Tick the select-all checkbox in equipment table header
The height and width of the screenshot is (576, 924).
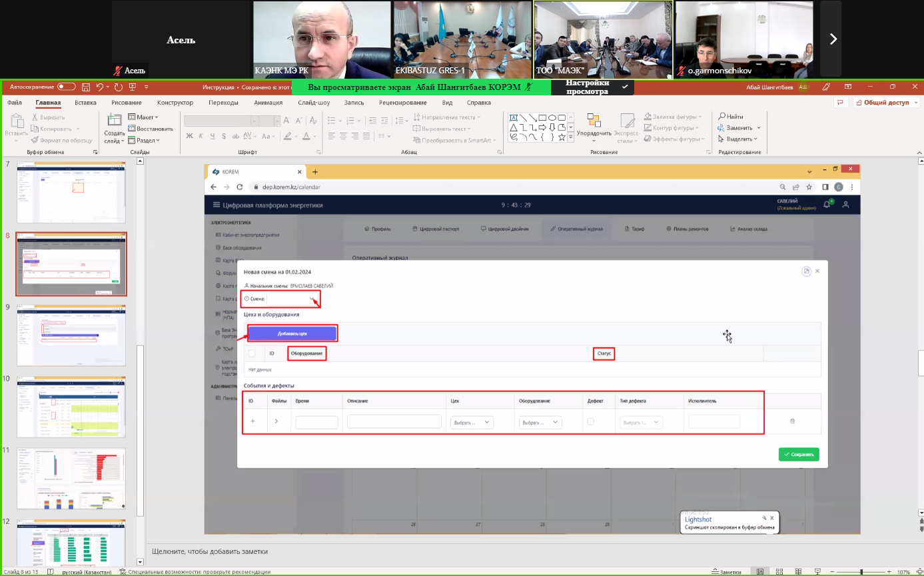point(252,353)
